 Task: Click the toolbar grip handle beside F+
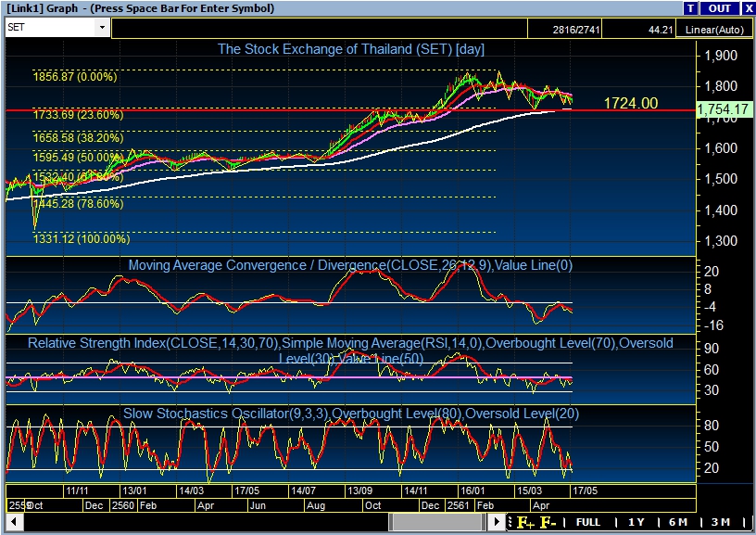tap(510, 522)
